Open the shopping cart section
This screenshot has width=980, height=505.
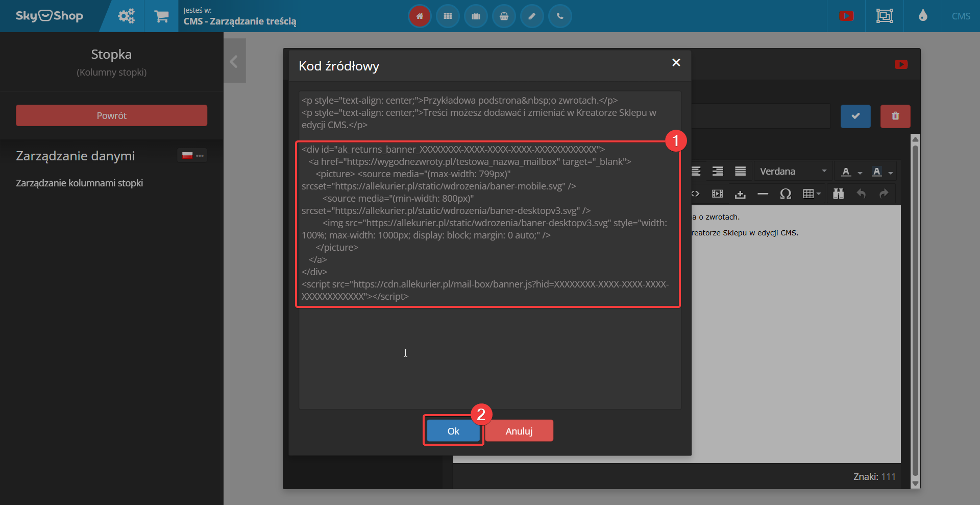161,16
